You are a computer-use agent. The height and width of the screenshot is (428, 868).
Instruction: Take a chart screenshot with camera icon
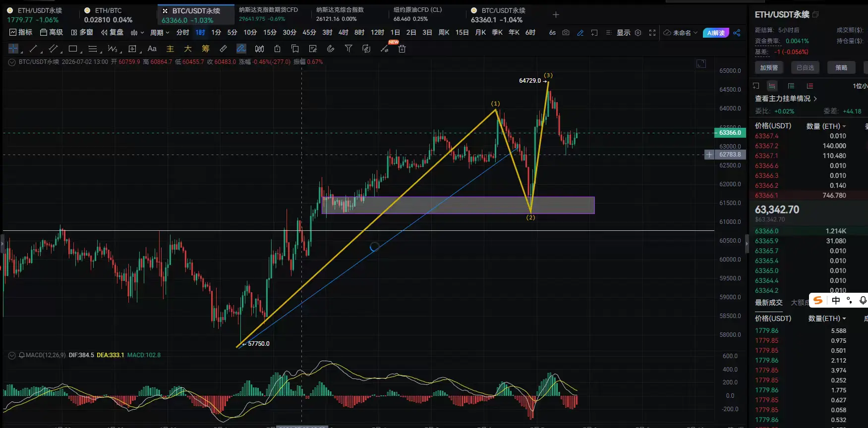566,33
